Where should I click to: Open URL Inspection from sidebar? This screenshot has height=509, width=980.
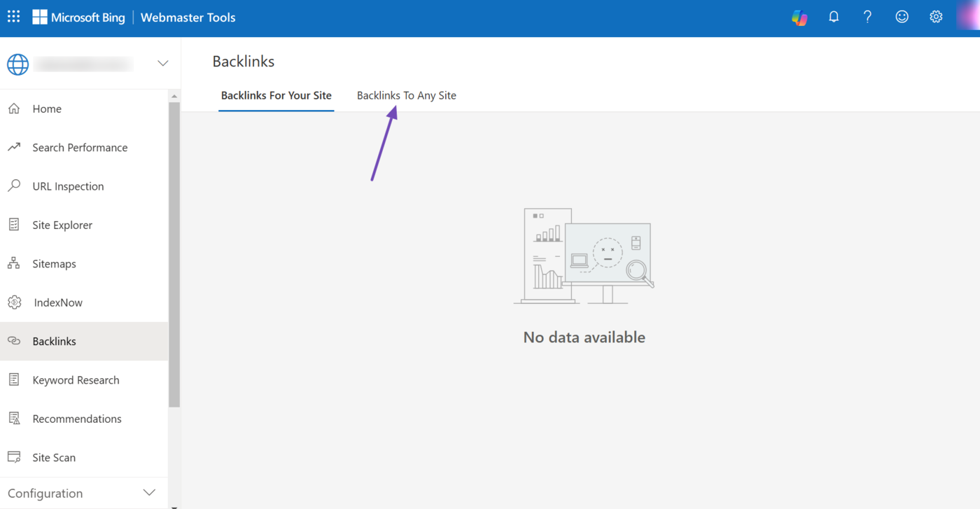pyautogui.click(x=68, y=186)
